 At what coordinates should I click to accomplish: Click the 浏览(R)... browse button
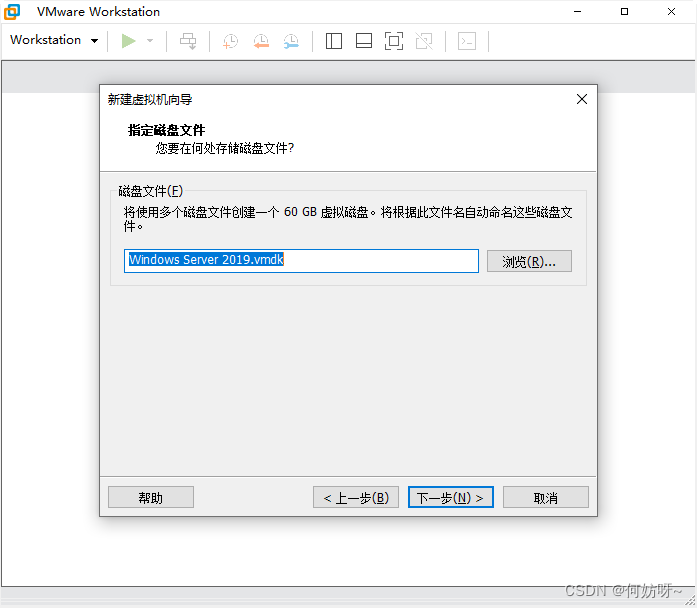pyautogui.click(x=529, y=261)
